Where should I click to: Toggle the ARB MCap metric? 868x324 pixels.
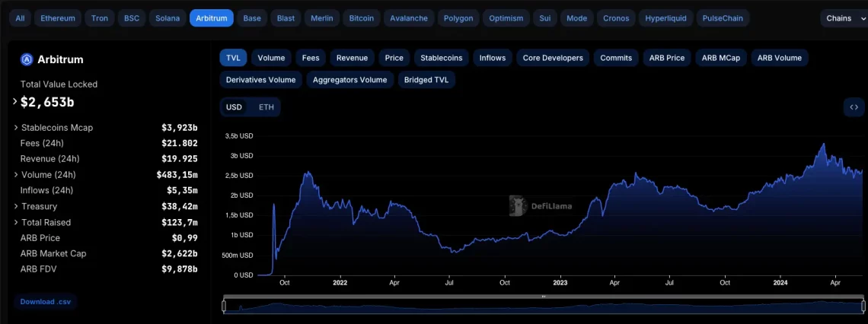(721, 58)
